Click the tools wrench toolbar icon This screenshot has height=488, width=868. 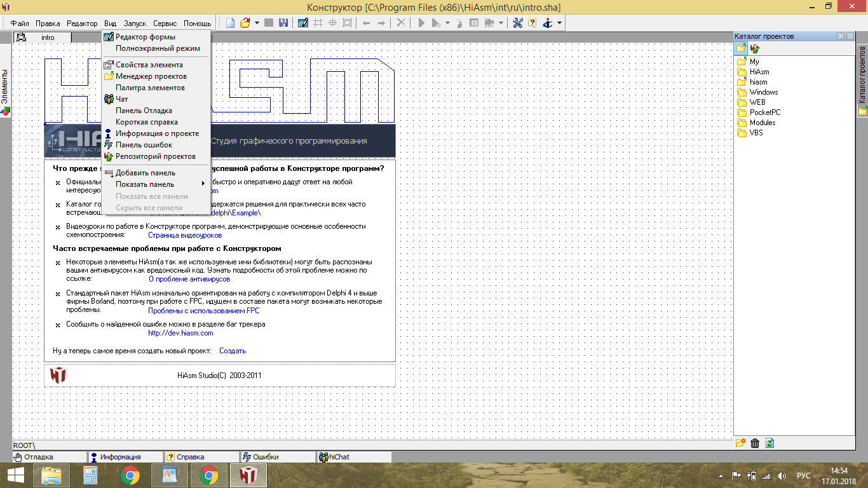(517, 23)
